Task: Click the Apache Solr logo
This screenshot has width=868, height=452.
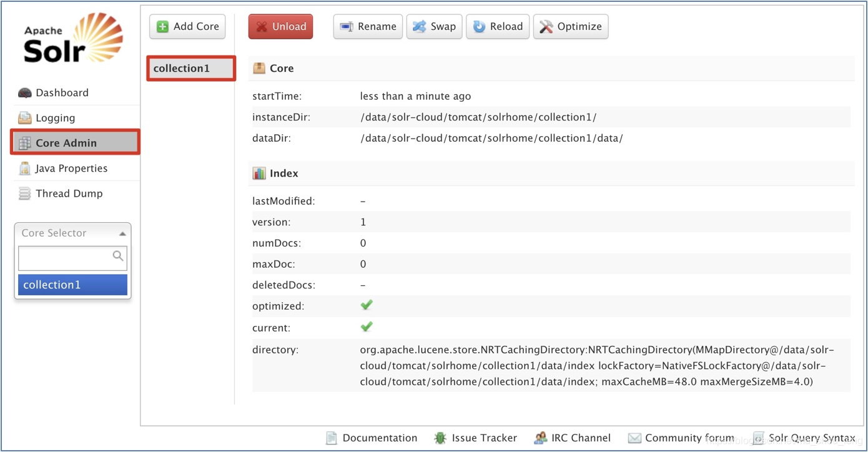Action: (x=73, y=38)
